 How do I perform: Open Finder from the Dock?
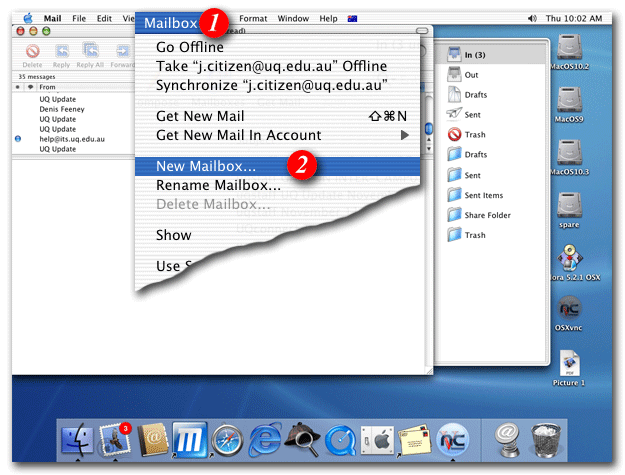[76, 438]
